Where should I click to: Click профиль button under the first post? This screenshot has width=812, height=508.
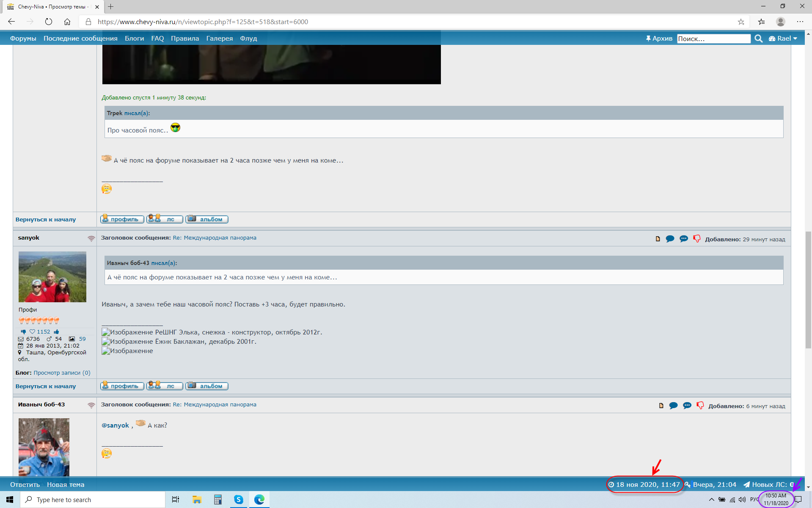[x=122, y=219]
